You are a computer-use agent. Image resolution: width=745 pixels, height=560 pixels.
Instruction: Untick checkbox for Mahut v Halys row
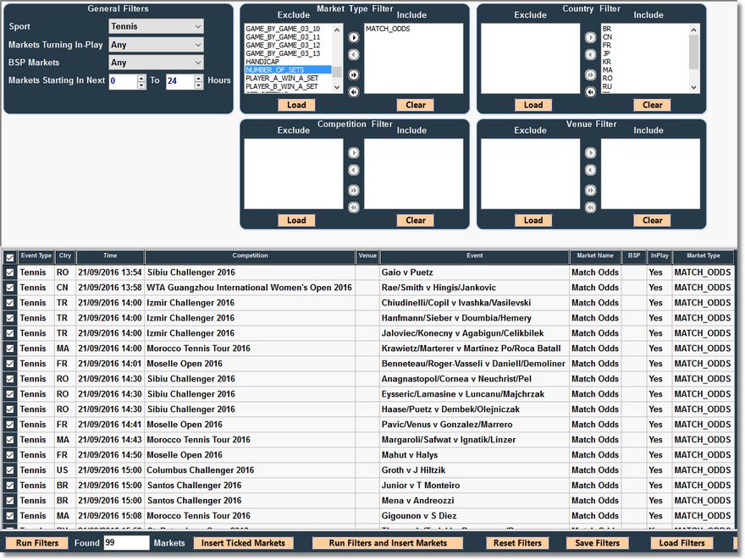pyautogui.click(x=10, y=455)
